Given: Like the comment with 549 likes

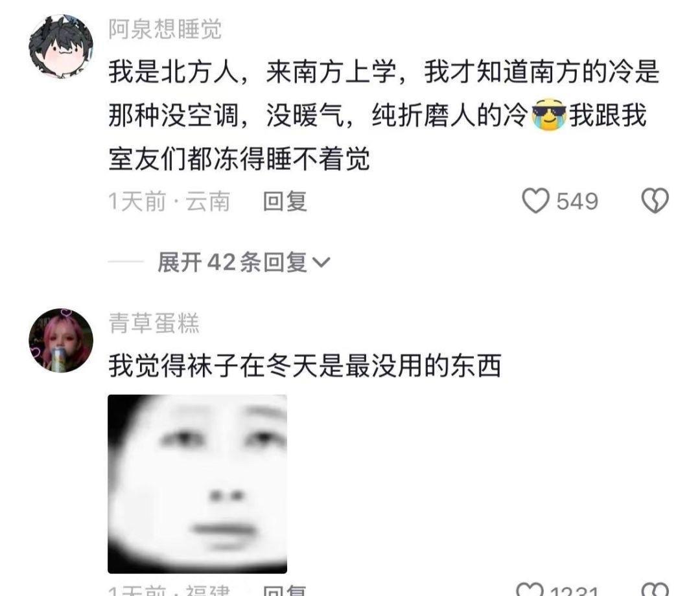Looking at the screenshot, I should pyautogui.click(x=536, y=201).
